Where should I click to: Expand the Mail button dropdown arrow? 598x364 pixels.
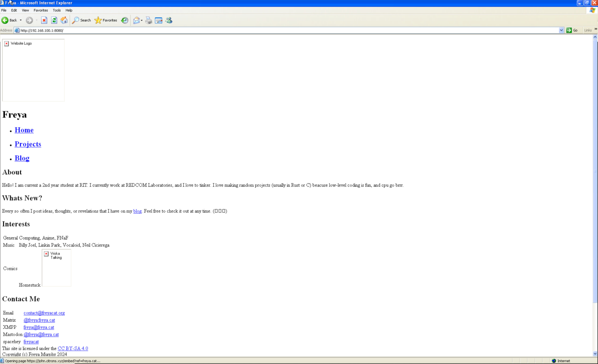tap(142, 20)
